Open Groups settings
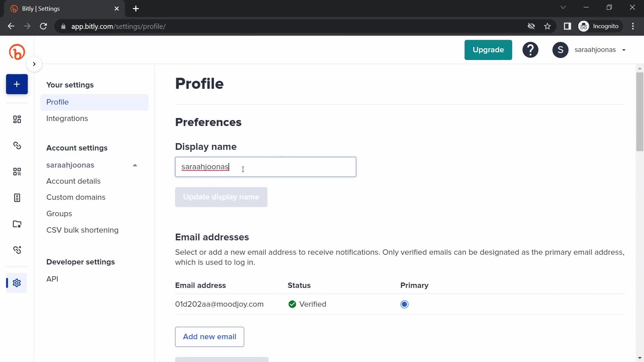 coord(59,214)
